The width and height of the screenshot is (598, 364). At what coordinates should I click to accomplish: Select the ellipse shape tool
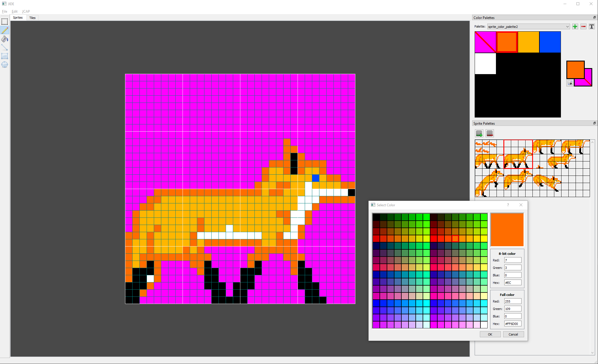pyautogui.click(x=5, y=65)
